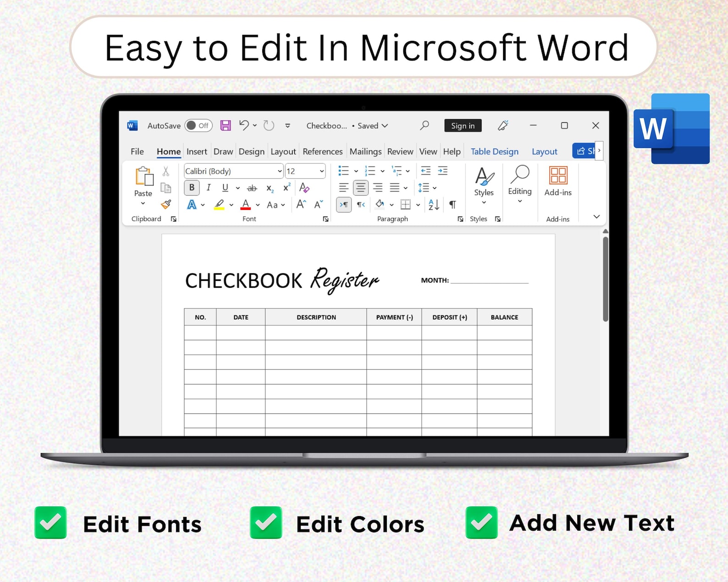The image size is (728, 582).
Task: Toggle Underline formatting
Action: click(225, 187)
